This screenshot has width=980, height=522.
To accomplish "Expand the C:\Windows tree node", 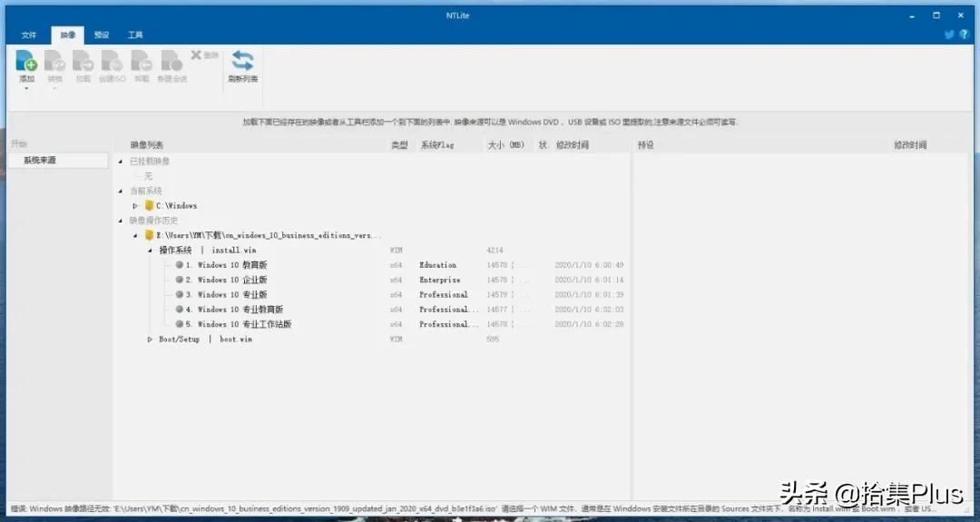I will [135, 206].
